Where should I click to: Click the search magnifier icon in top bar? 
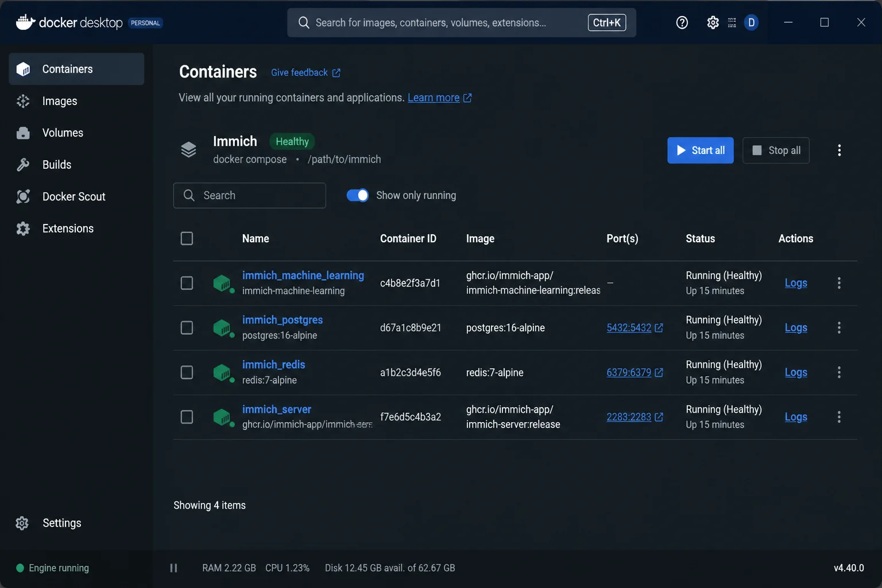coord(304,22)
